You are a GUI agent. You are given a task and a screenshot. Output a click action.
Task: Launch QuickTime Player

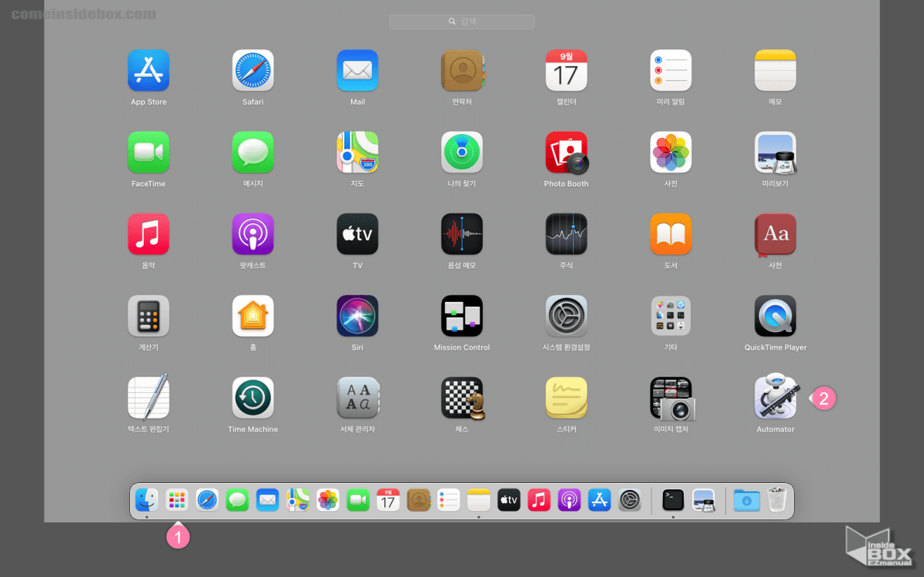tap(775, 316)
